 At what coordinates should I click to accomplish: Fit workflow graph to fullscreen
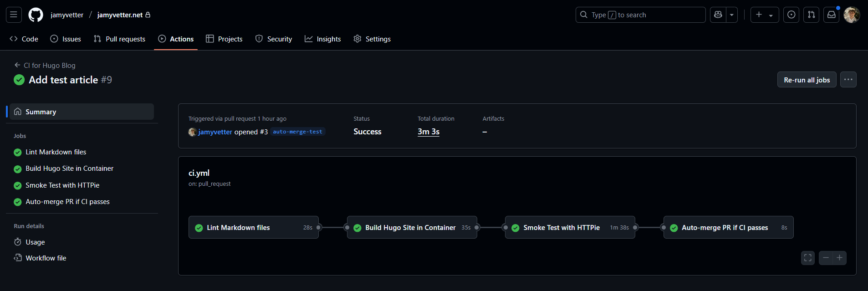[808, 258]
